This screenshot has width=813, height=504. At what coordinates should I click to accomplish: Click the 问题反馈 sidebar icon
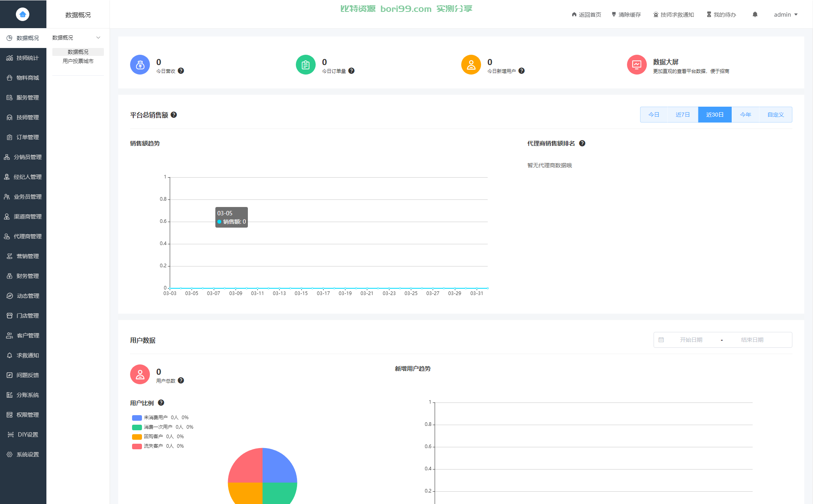click(10, 375)
